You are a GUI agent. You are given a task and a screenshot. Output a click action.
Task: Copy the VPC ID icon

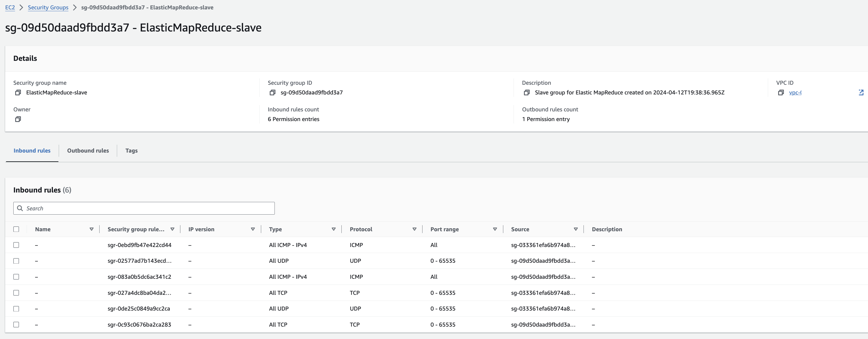[781, 92]
